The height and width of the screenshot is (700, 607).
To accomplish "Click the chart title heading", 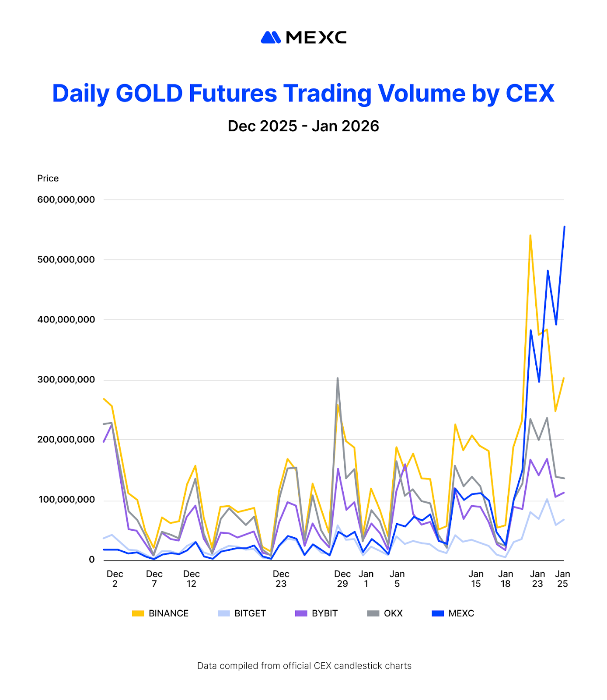I will pos(303,93).
